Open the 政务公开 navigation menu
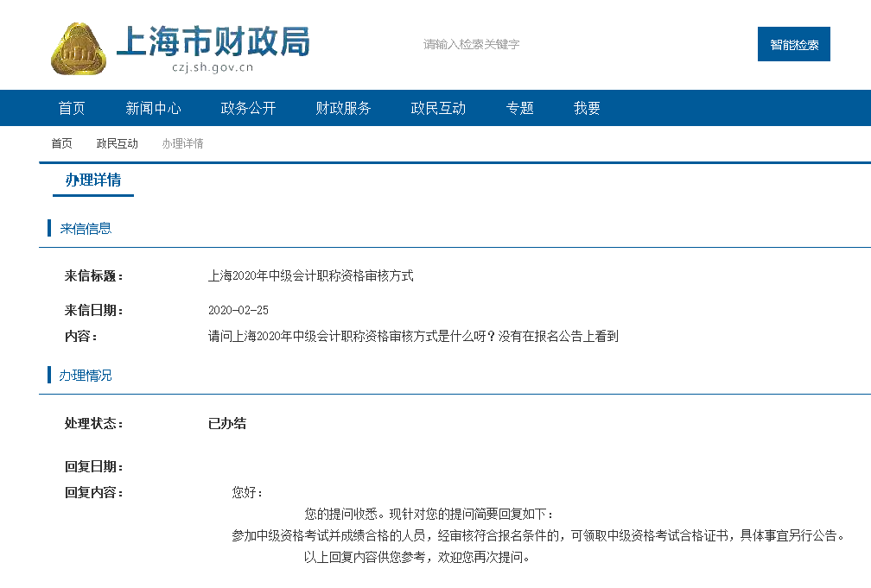The height and width of the screenshot is (588, 871). pyautogui.click(x=248, y=107)
